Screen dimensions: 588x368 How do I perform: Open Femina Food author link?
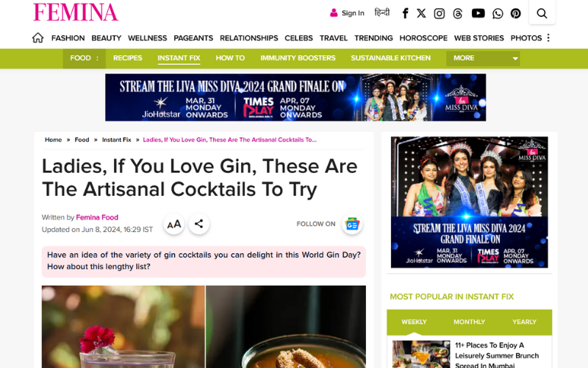pyautogui.click(x=97, y=217)
